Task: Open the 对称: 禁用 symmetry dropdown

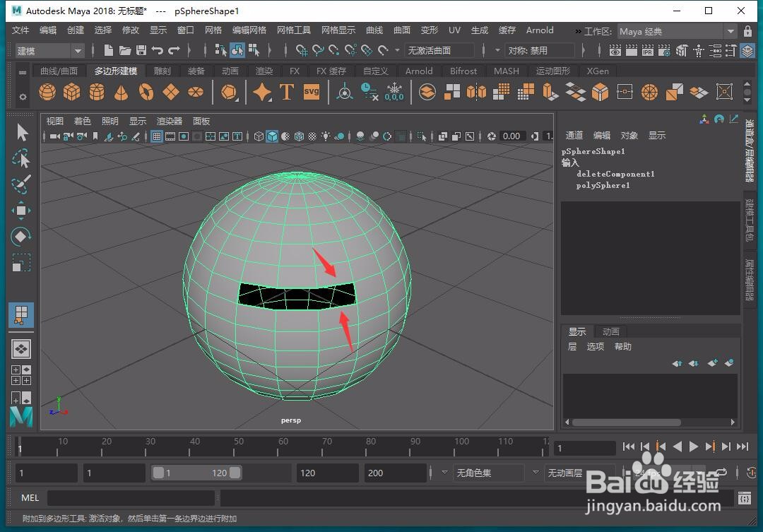Action: click(x=540, y=50)
